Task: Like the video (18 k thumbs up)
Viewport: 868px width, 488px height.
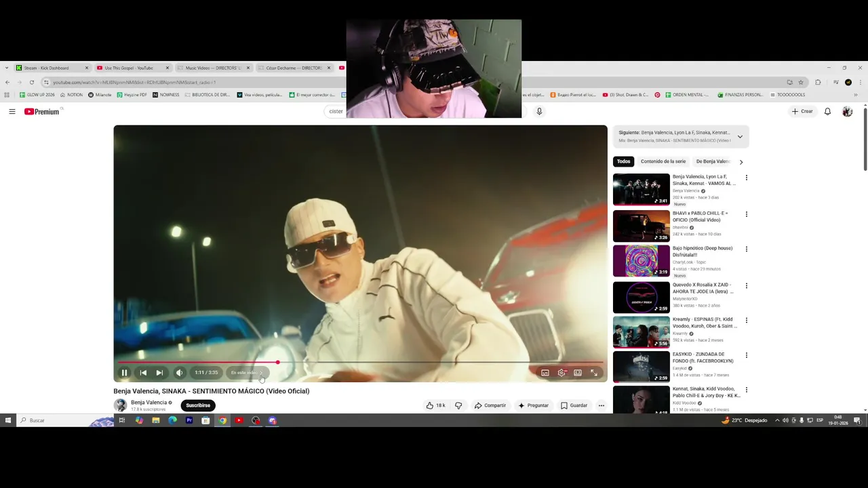Action: [x=435, y=405]
